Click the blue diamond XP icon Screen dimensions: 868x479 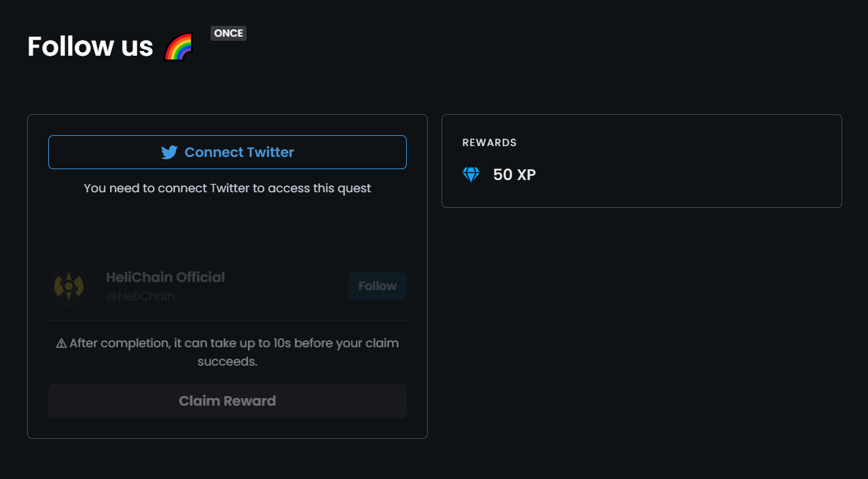tap(471, 175)
